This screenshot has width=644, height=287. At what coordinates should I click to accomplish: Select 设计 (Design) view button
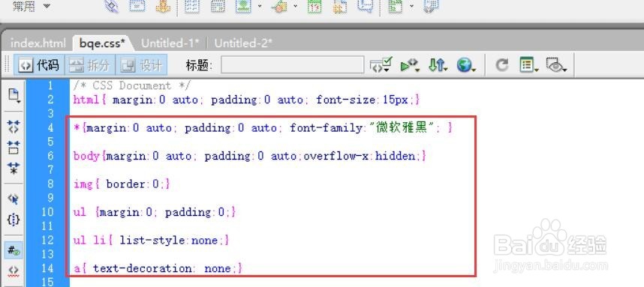141,65
